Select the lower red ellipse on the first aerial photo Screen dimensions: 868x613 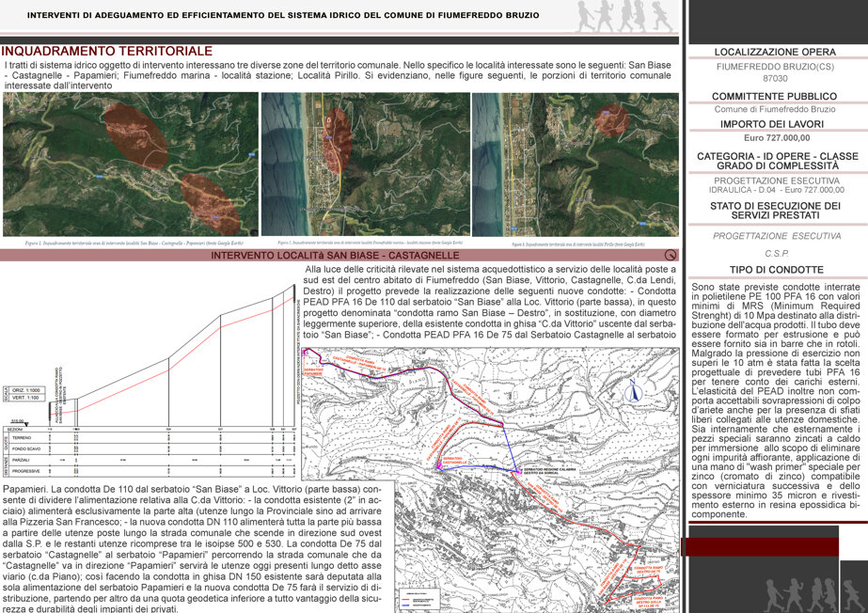[x=211, y=202]
